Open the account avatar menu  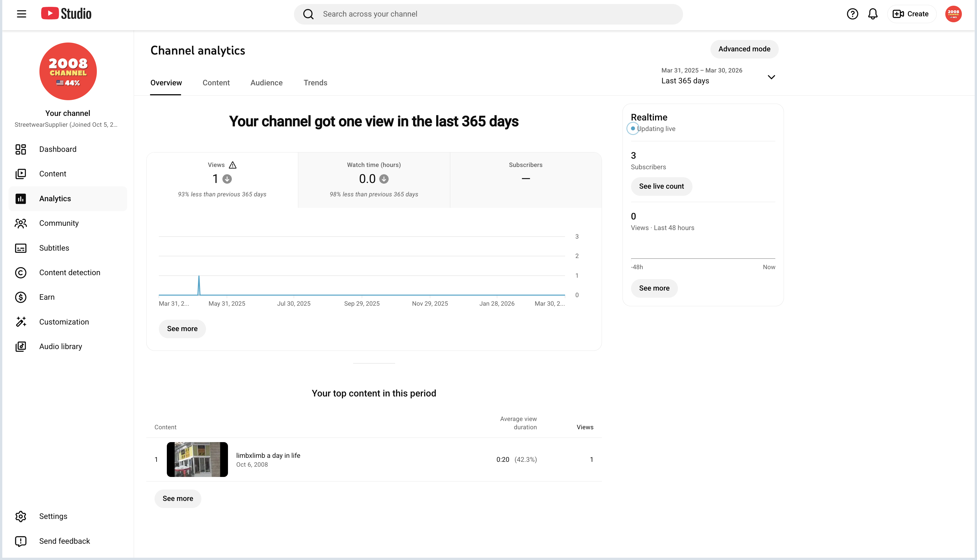[953, 14]
